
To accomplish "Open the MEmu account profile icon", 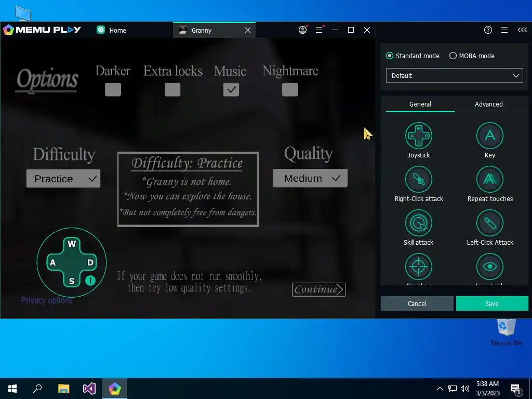I will (x=303, y=30).
